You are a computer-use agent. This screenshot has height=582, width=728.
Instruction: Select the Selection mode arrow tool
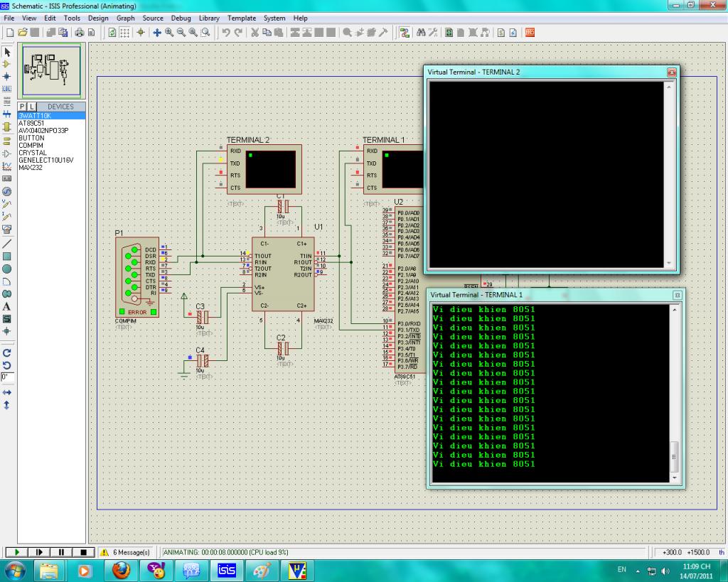tap(7, 52)
